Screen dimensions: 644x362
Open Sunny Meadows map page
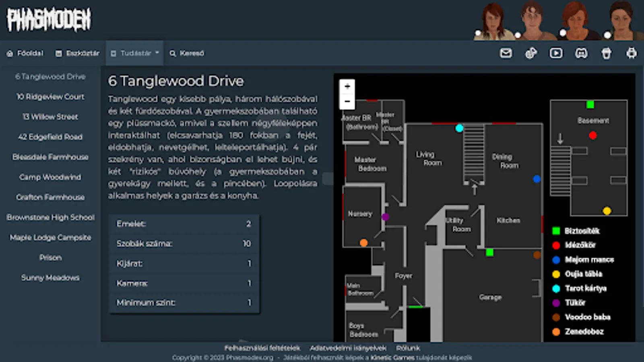click(50, 278)
